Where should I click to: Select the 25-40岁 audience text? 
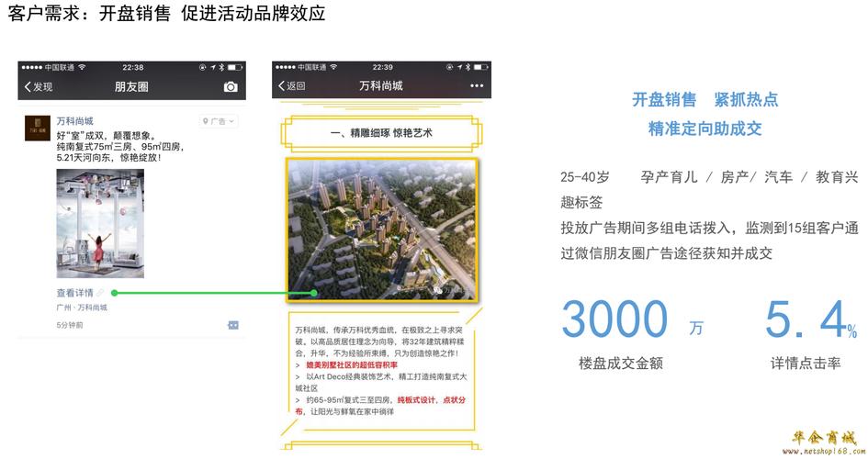click(x=585, y=177)
